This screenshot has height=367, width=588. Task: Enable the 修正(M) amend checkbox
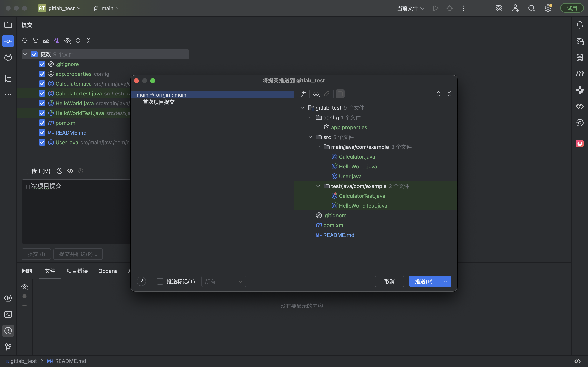tap(25, 171)
